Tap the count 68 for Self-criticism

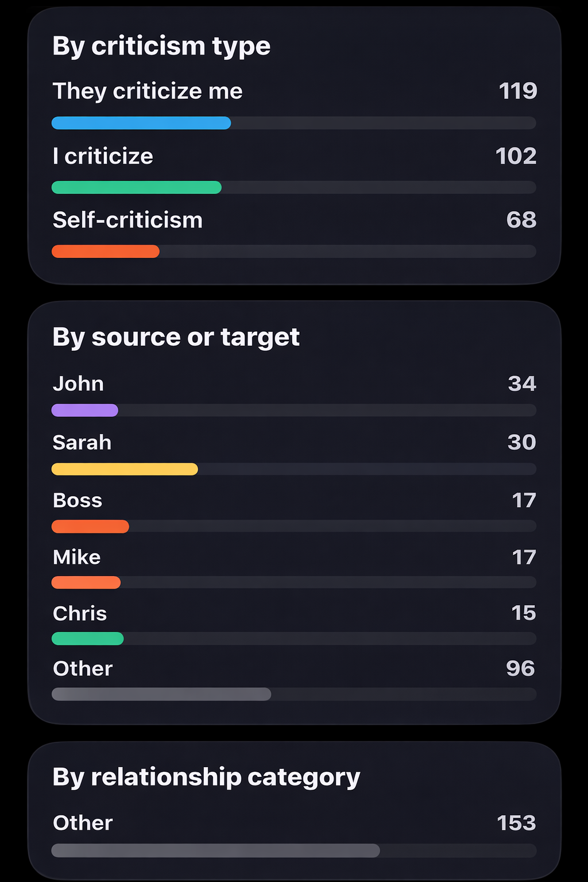click(x=523, y=220)
